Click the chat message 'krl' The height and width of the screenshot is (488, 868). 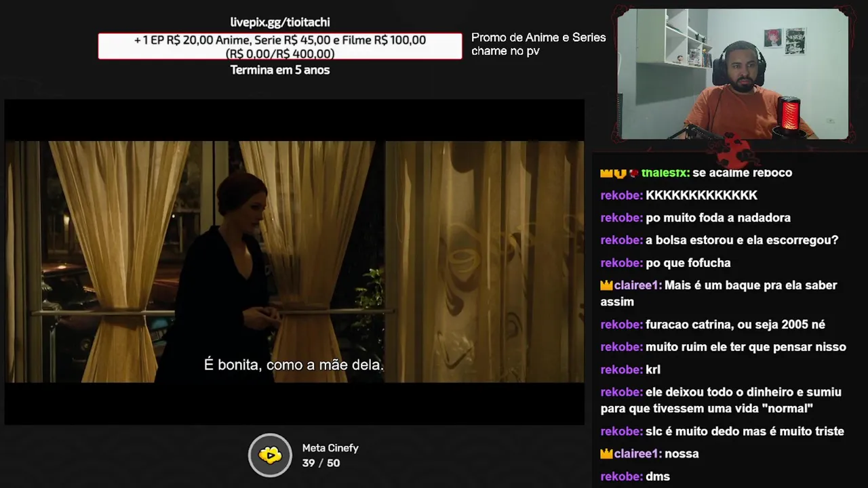[653, 369]
